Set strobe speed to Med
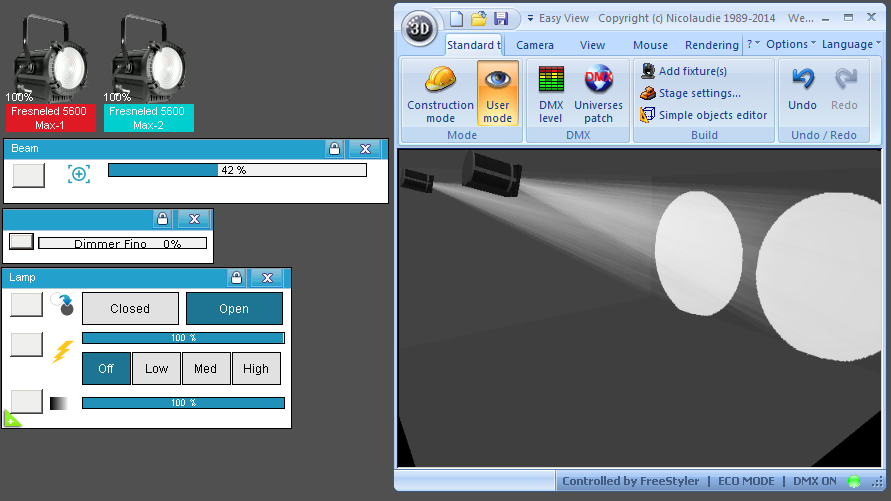The width and height of the screenshot is (891, 501). [x=206, y=369]
